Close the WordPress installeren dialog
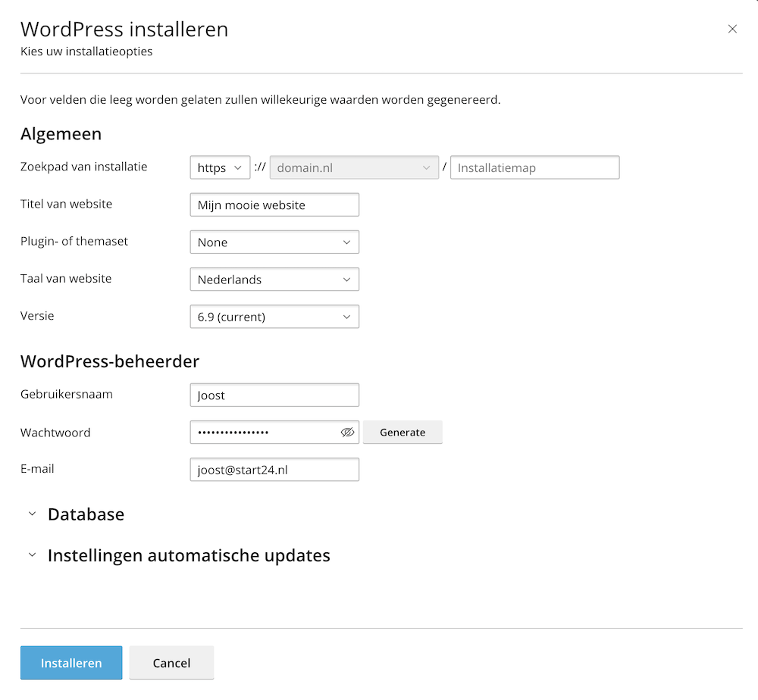The width and height of the screenshot is (758, 700). [x=732, y=30]
